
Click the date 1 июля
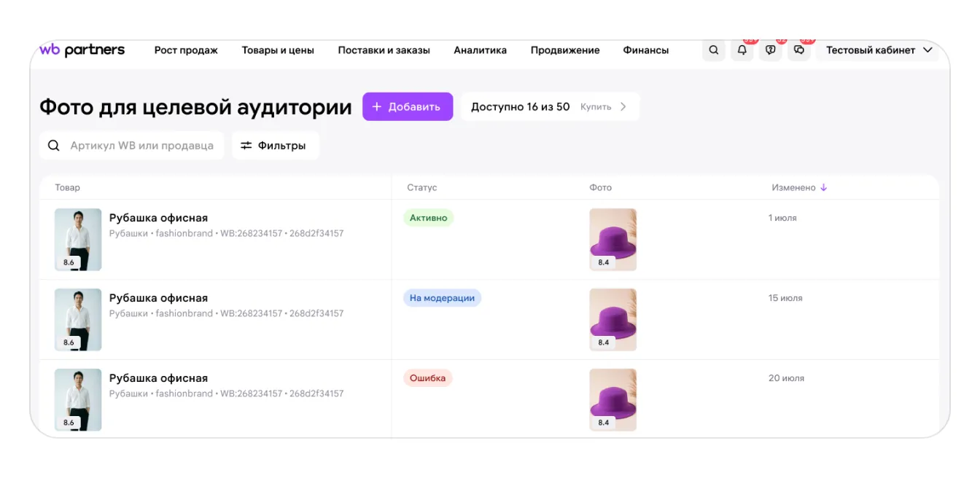pyautogui.click(x=782, y=218)
